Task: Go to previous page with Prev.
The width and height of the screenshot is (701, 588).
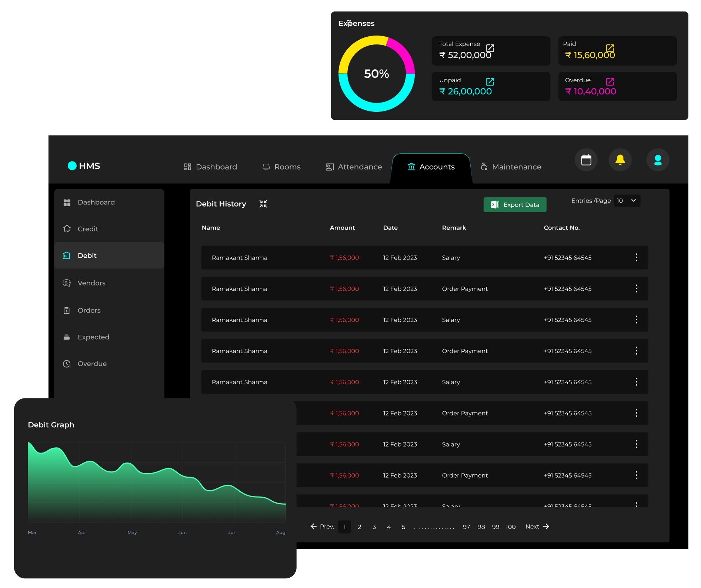Action: (322, 527)
